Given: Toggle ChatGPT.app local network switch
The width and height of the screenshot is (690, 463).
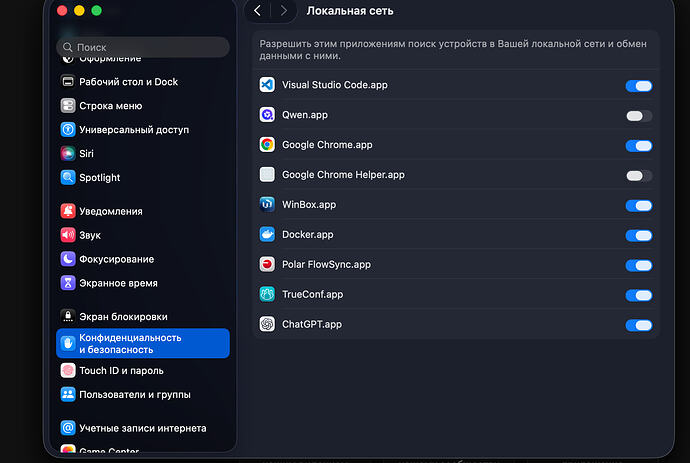Looking at the screenshot, I should 639,325.
